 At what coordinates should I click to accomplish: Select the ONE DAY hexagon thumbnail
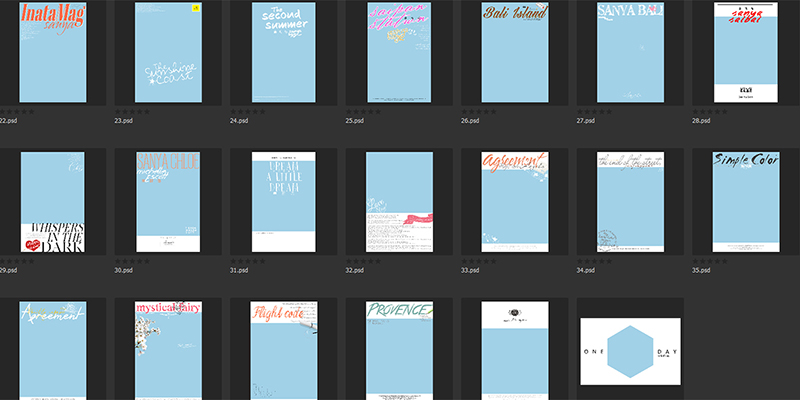[631, 352]
